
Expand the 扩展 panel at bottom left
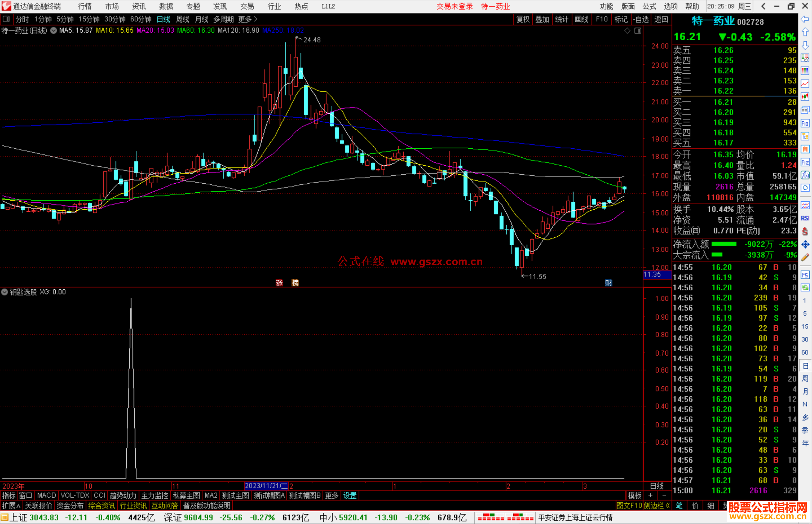point(11,506)
